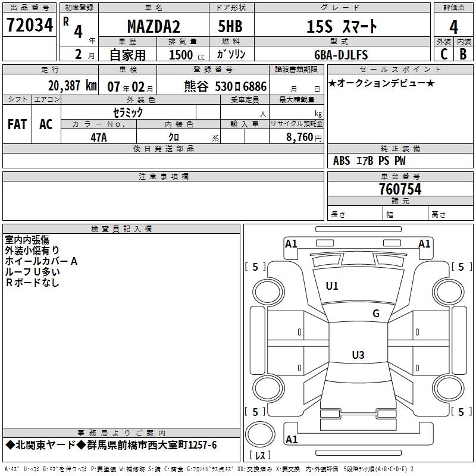Click the damage code legend at bottom
This screenshot has width=476, height=476.
coord(209,469)
